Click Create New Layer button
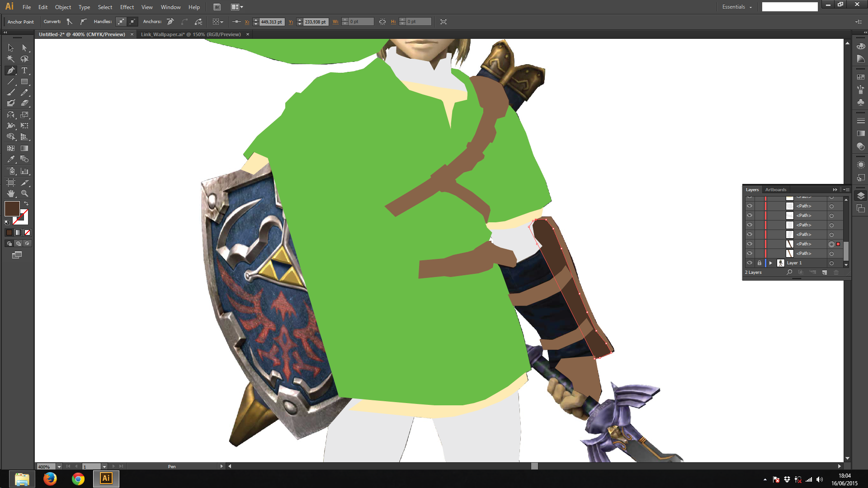Image resolution: width=868 pixels, height=488 pixels. (x=824, y=272)
